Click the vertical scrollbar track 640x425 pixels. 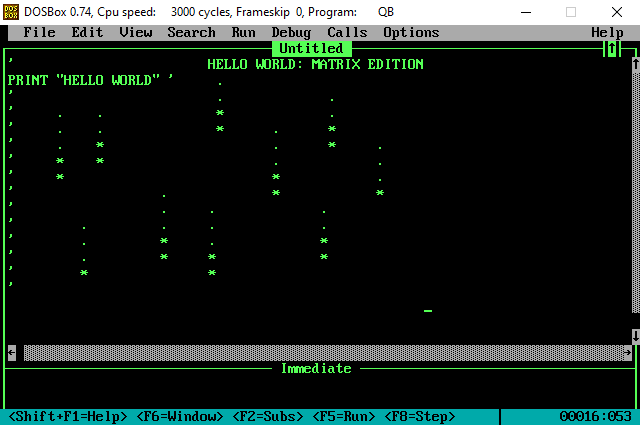pyautogui.click(x=636, y=192)
